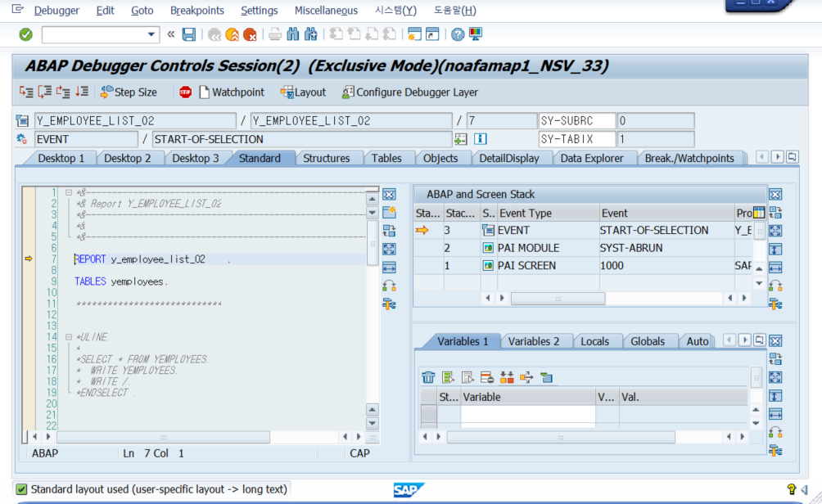822x504 pixels.
Task: Click the Watchpoint button
Action: (232, 92)
